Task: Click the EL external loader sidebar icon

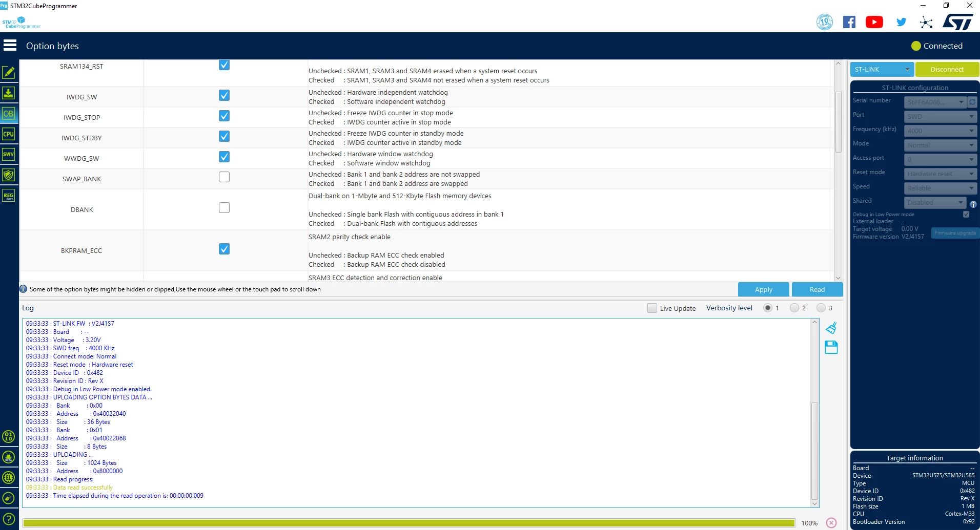Action: coord(9,477)
